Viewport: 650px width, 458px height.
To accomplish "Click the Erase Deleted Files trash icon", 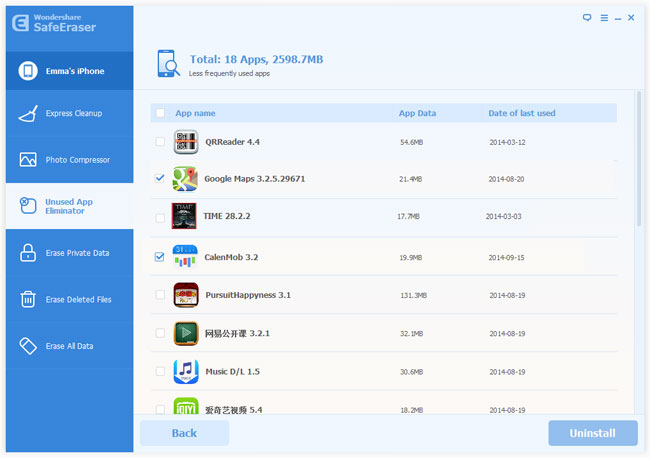I will point(28,299).
